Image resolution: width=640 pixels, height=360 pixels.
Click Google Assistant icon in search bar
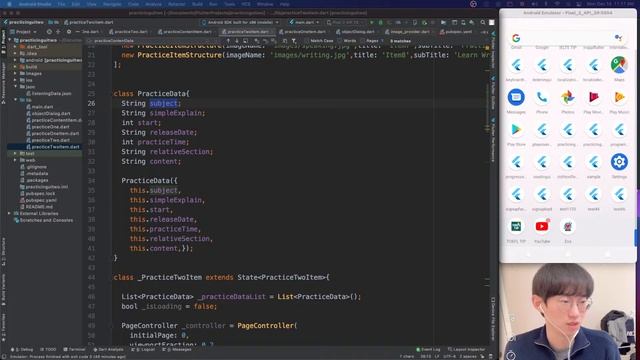pos(618,38)
